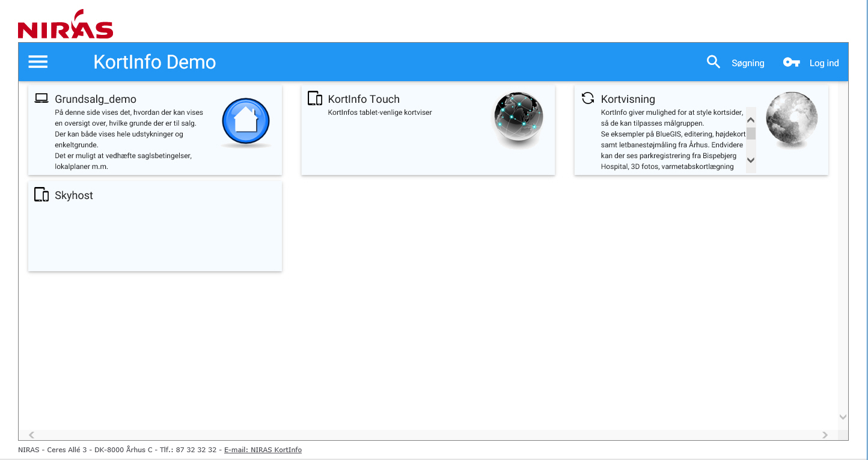
Task: Open the hamburger menu
Action: 38,62
